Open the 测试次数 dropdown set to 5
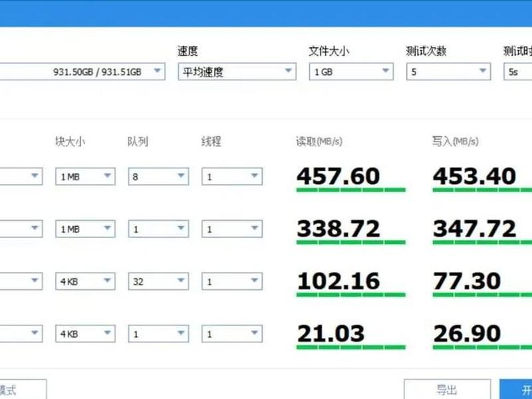The height and width of the screenshot is (399, 532). click(448, 72)
